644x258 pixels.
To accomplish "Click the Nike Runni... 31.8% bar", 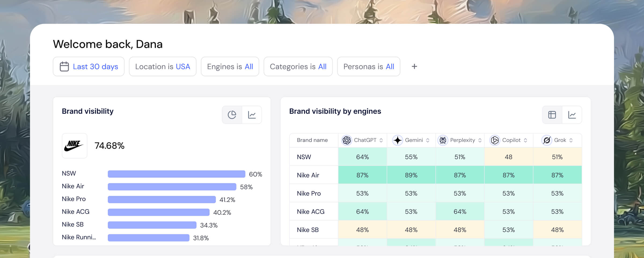I will pos(149,238).
